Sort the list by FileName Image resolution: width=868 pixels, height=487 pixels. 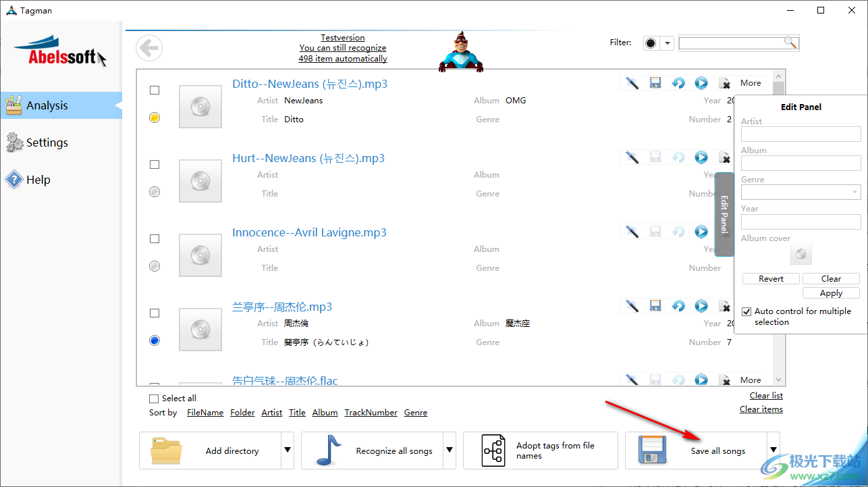tap(205, 413)
